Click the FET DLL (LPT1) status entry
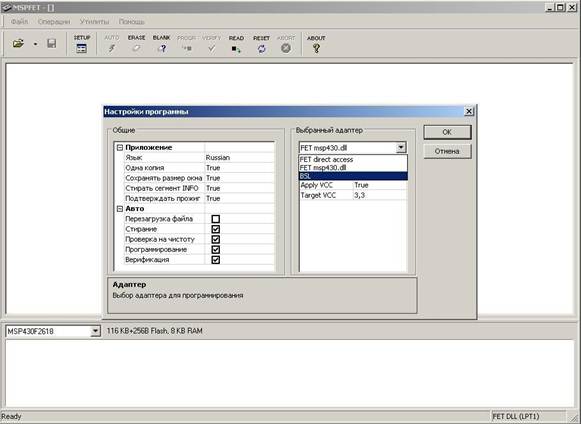Screen dimensions: 581x424 click(x=515, y=416)
